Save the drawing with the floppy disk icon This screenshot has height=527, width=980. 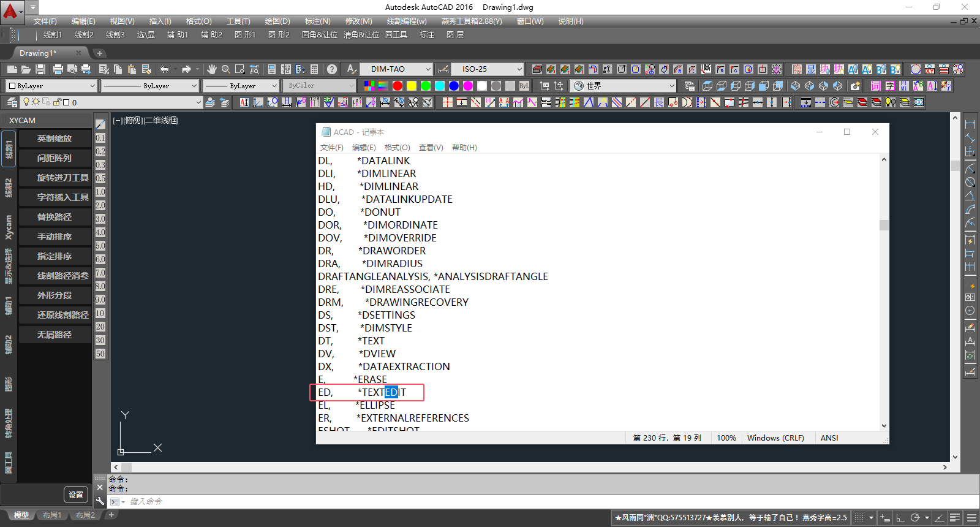pos(40,69)
